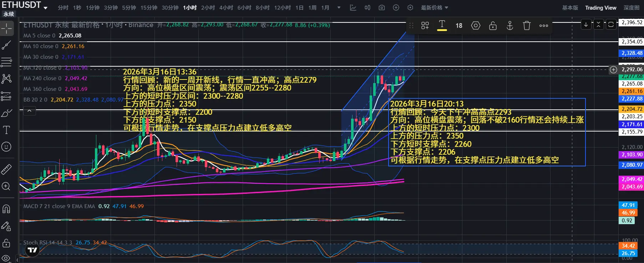Screen dimensions: 644x263
Task: Select the crosshair cursor tool
Action: pyautogui.click(x=6, y=29)
